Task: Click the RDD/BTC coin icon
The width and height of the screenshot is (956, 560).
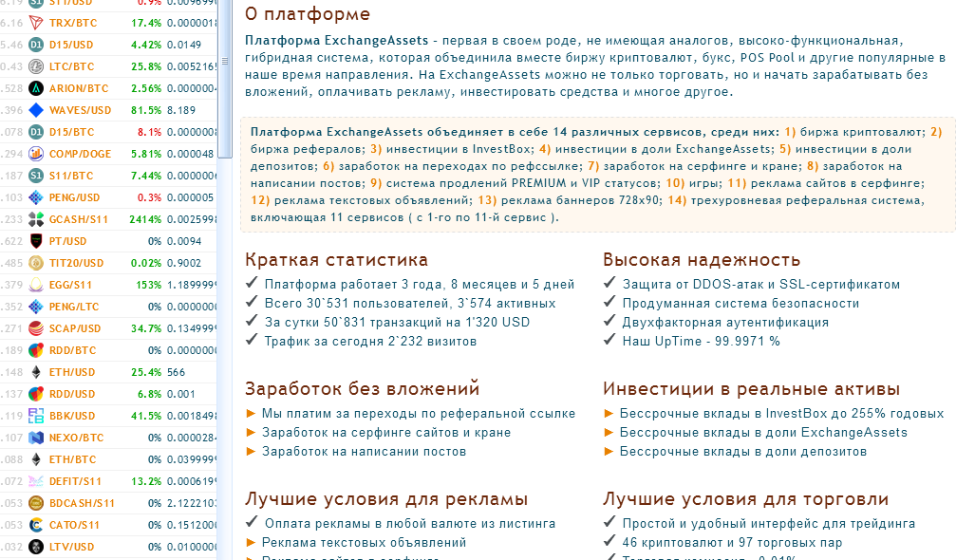Action: pyautogui.click(x=36, y=350)
